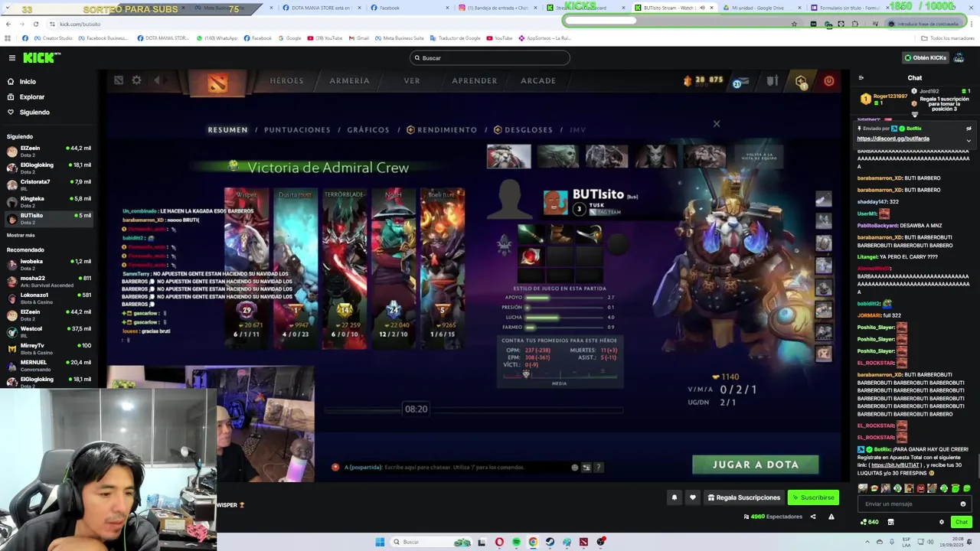Open the emoji picker in chat

pos(963,504)
